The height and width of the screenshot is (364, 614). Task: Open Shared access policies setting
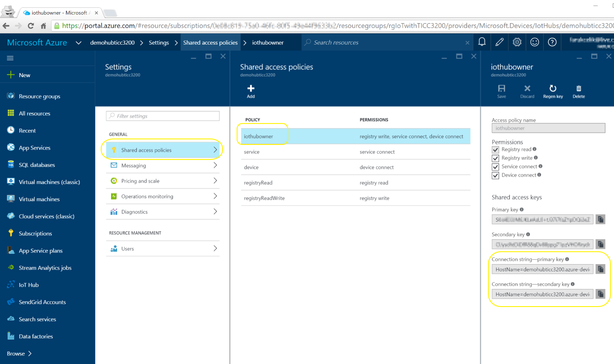point(163,150)
